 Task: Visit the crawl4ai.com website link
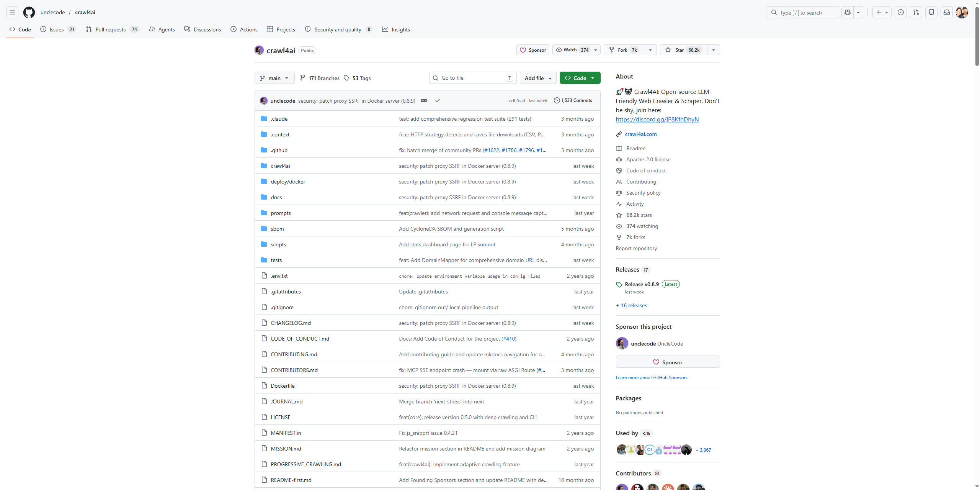tap(640, 134)
